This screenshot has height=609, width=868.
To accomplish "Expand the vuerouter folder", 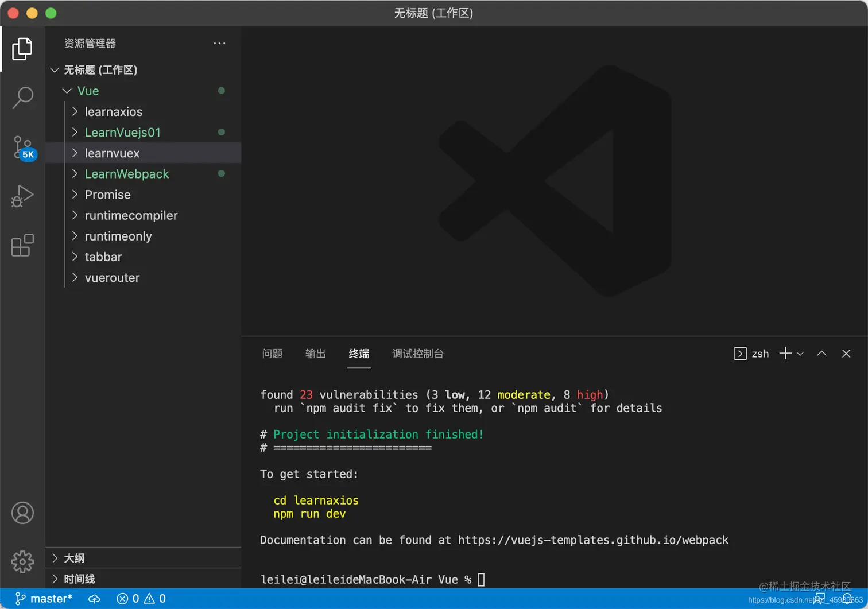I will [x=144, y=278].
